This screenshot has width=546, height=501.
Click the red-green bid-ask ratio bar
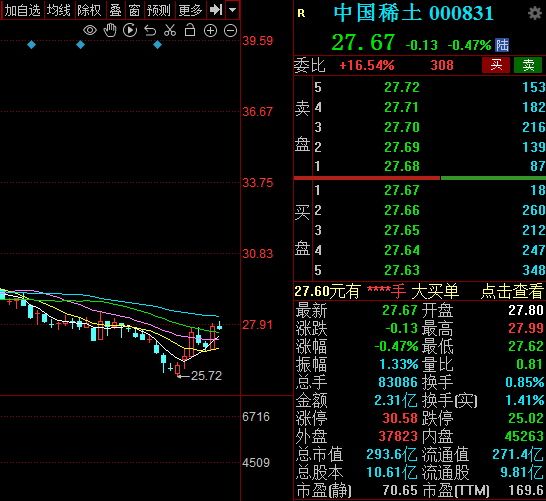point(420,178)
